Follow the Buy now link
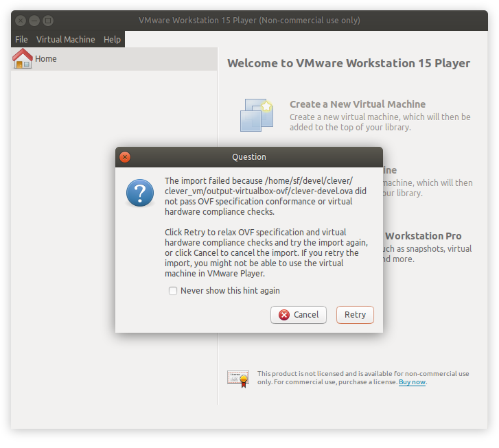The width and height of the screenshot is (499, 448). coord(412,382)
